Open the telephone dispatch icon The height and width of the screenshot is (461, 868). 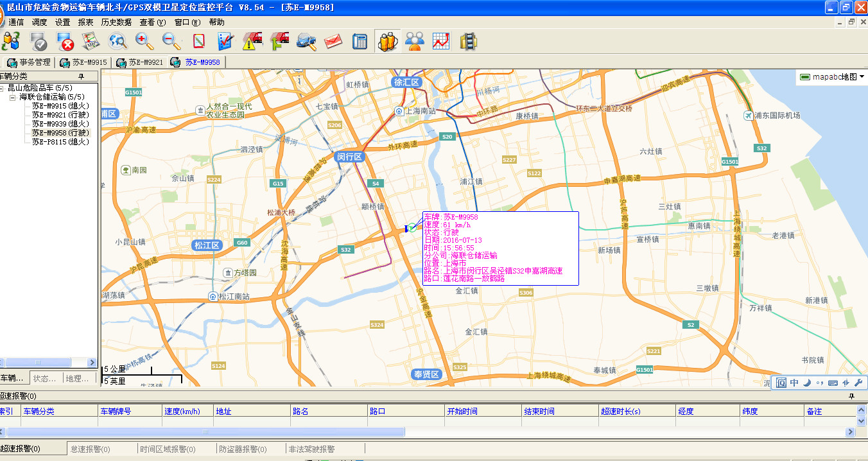(360, 41)
